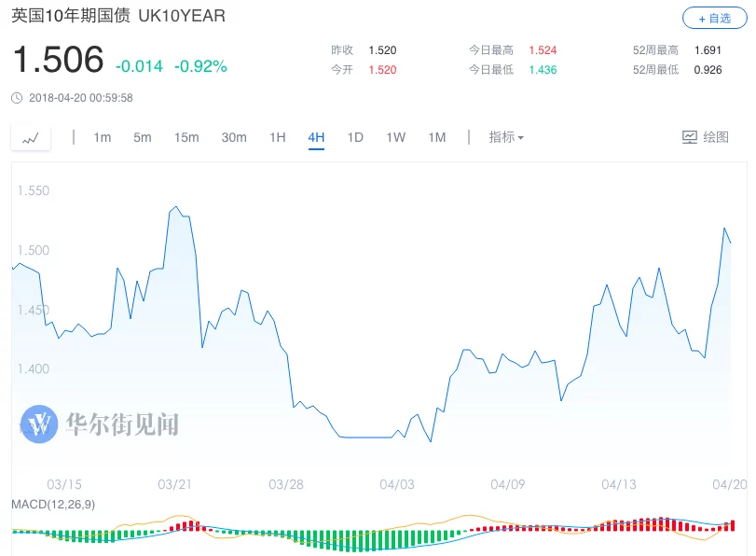Click the MACD(12,26,9) indicator label

tap(53, 505)
